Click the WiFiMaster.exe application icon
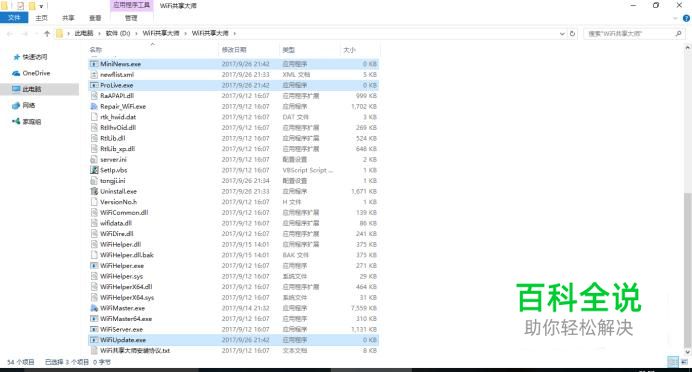The image size is (692, 372). (x=94, y=308)
